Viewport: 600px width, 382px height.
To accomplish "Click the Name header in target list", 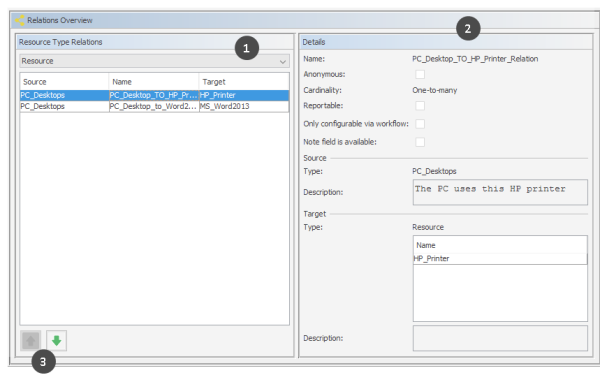I will point(500,245).
